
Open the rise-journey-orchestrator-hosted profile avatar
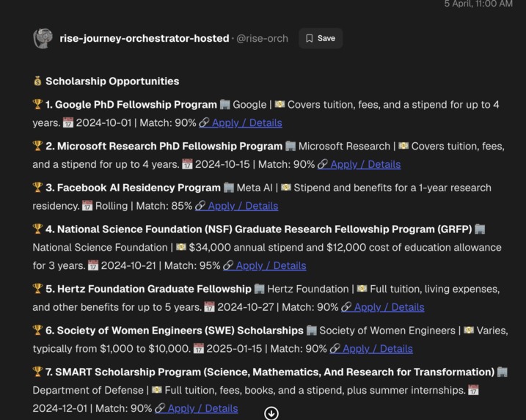[43, 39]
